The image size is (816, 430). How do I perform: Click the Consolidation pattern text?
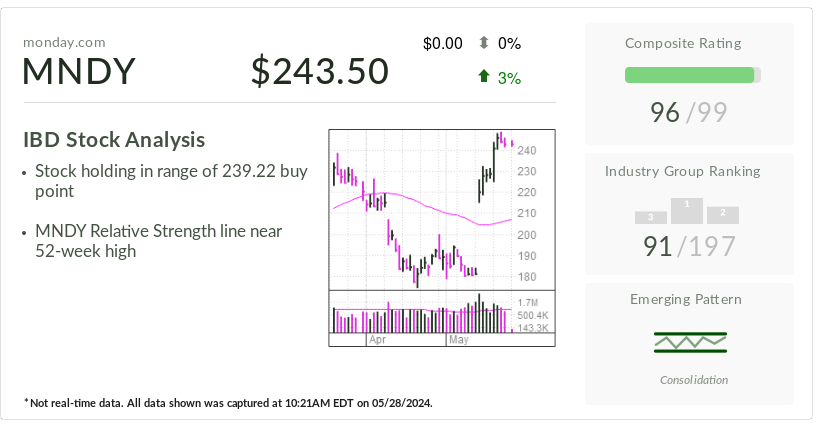(x=693, y=380)
